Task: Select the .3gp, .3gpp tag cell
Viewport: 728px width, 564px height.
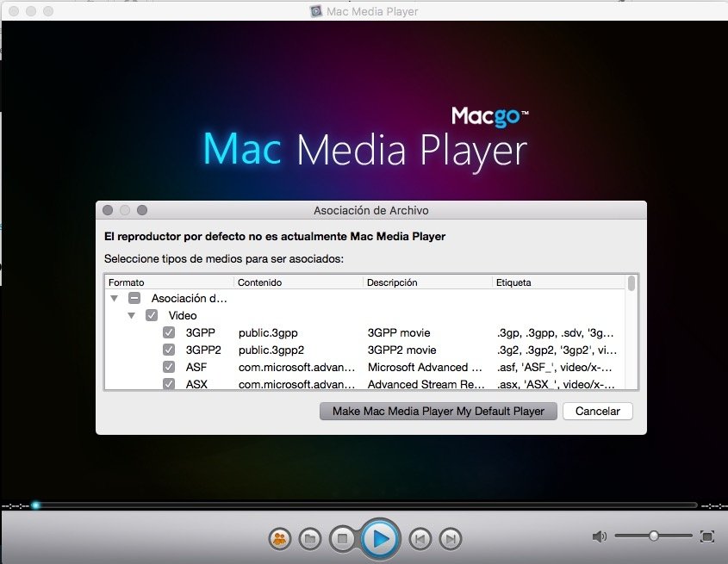Action: click(x=556, y=333)
